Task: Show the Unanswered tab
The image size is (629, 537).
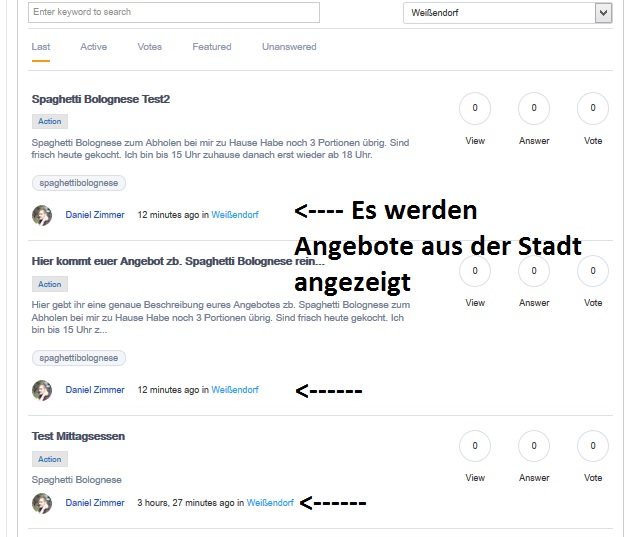Action: pyautogui.click(x=289, y=47)
